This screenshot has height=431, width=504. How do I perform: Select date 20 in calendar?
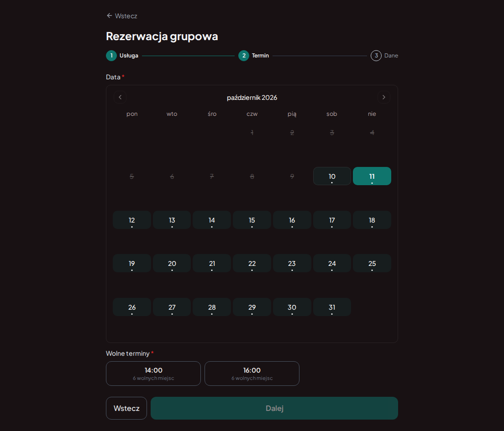point(172,263)
